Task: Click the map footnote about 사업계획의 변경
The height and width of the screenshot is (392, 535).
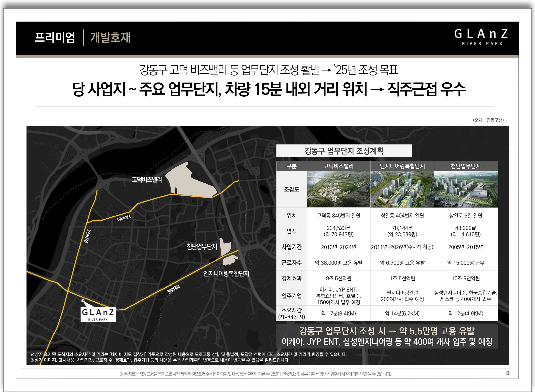Action: pos(160,360)
